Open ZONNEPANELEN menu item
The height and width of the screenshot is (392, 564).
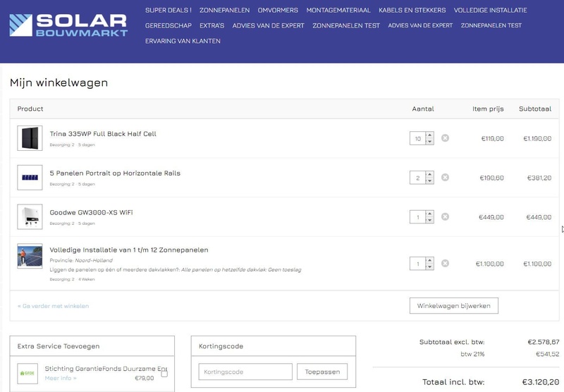224,10
